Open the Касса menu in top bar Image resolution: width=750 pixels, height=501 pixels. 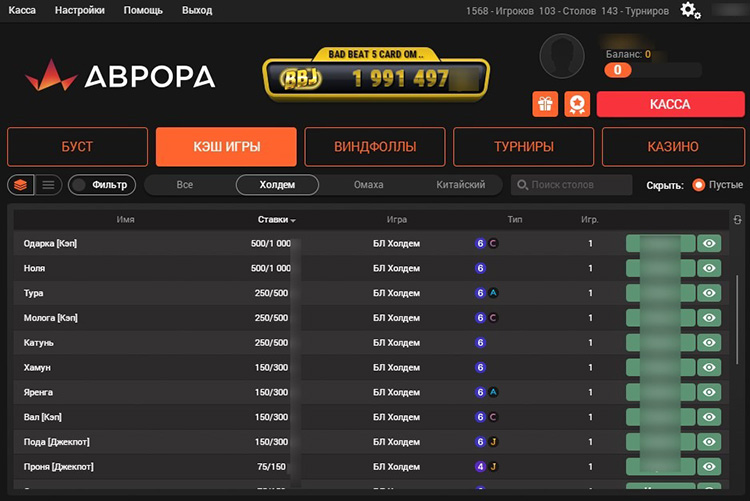22,10
